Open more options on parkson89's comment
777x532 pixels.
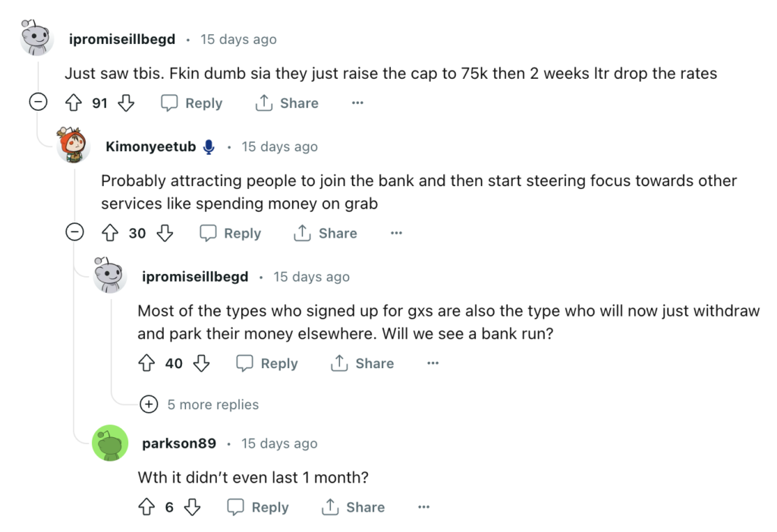coord(423,507)
